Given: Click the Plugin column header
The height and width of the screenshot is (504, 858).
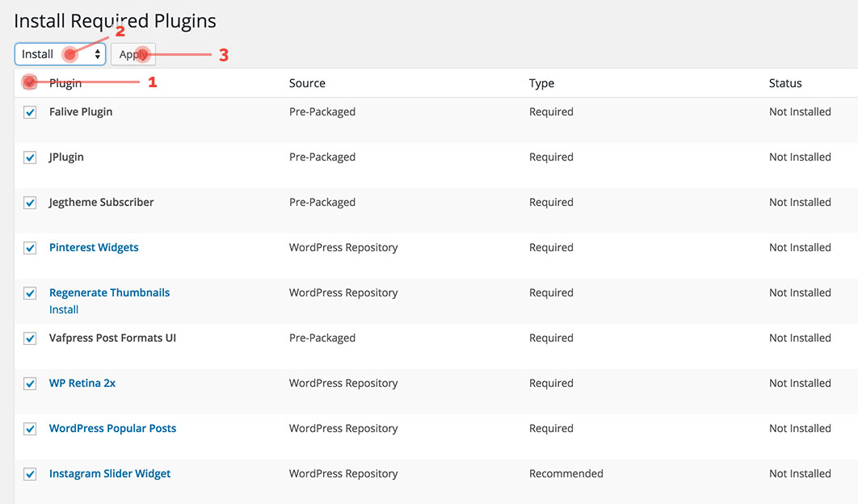Looking at the screenshot, I should [65, 82].
